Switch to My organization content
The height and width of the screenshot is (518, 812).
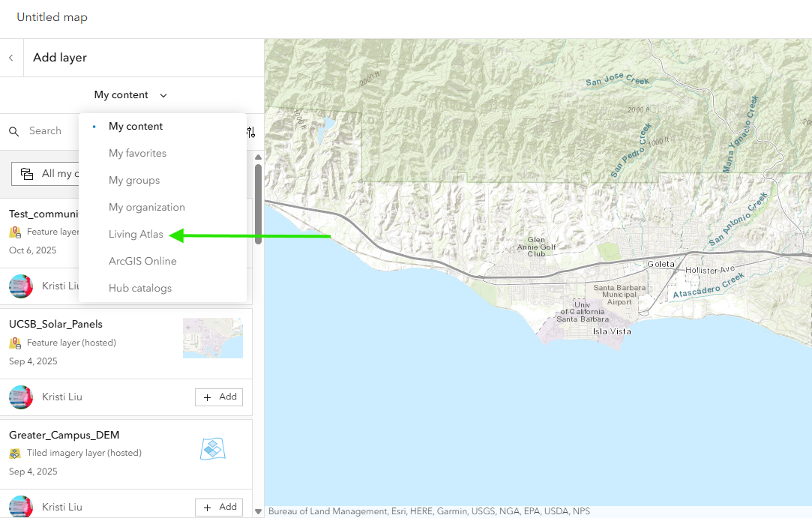(146, 208)
